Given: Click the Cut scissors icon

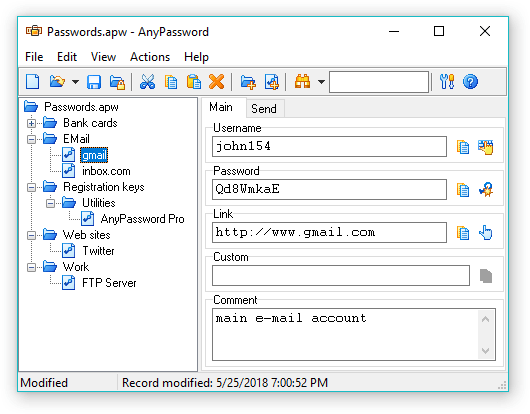Looking at the screenshot, I should click(147, 82).
